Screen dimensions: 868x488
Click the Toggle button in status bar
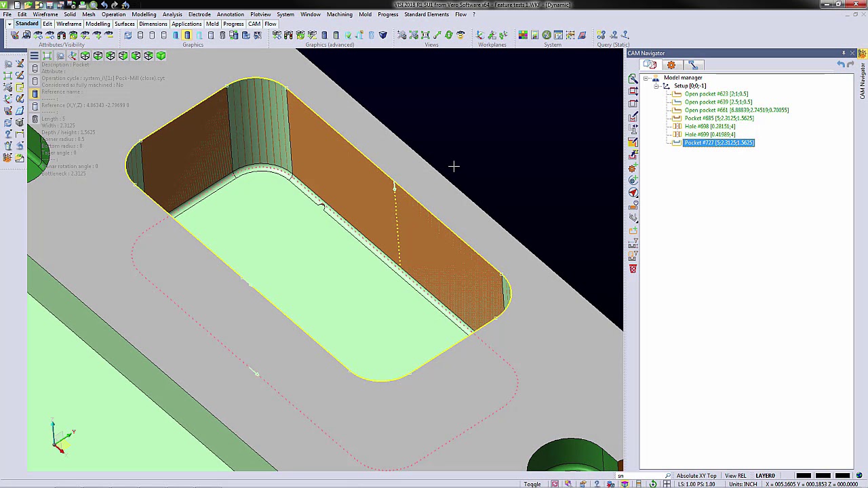532,484
